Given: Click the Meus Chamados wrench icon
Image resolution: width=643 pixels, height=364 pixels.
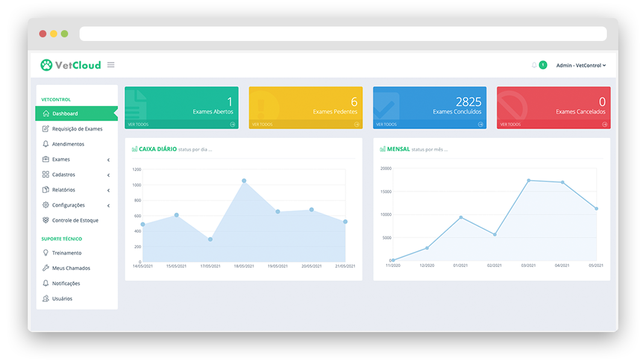Looking at the screenshot, I should coord(46,268).
